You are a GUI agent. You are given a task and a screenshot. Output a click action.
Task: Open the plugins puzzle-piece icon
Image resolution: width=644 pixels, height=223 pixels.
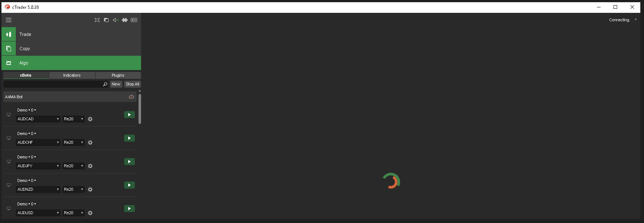(x=125, y=20)
